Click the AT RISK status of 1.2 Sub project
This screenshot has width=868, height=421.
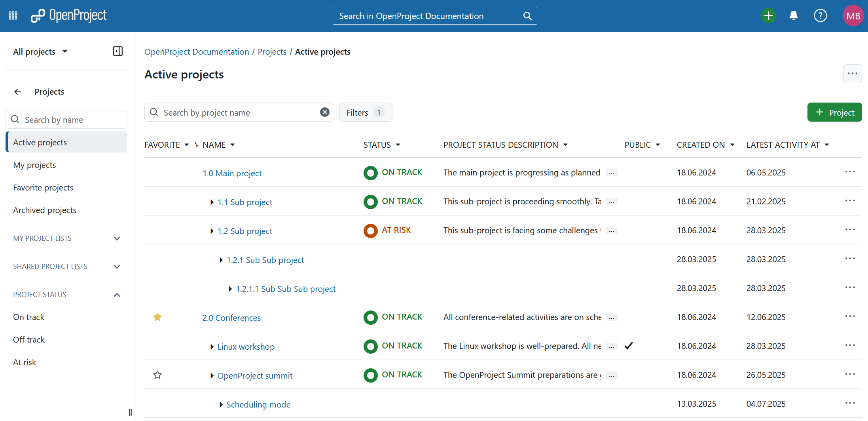coord(387,230)
